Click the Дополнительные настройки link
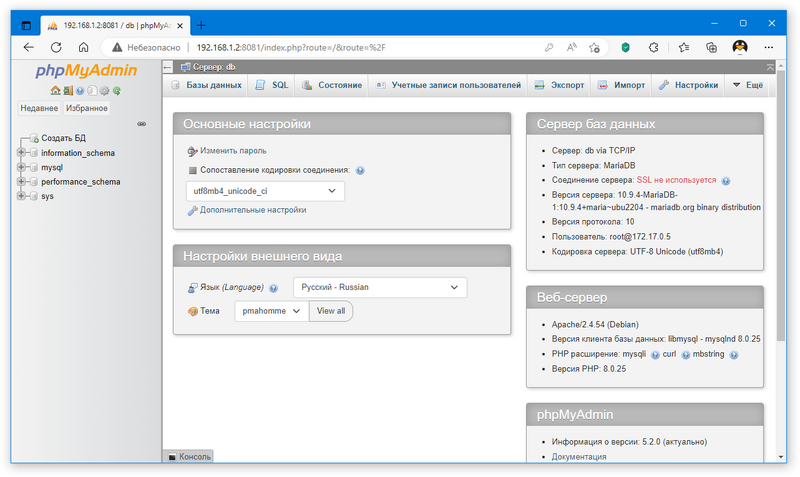The height and width of the screenshot is (477, 800). pos(253,210)
